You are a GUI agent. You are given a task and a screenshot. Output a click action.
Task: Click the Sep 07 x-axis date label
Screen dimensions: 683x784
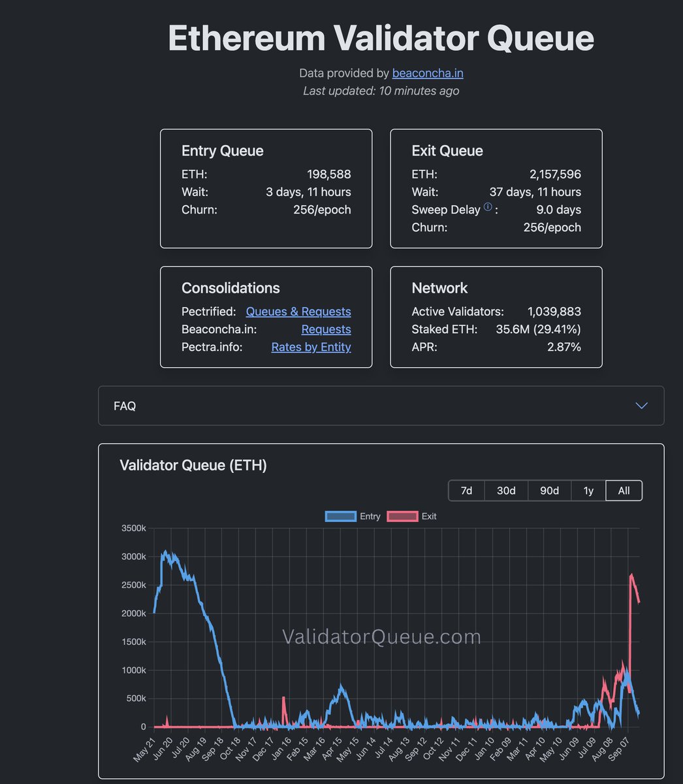(619, 749)
